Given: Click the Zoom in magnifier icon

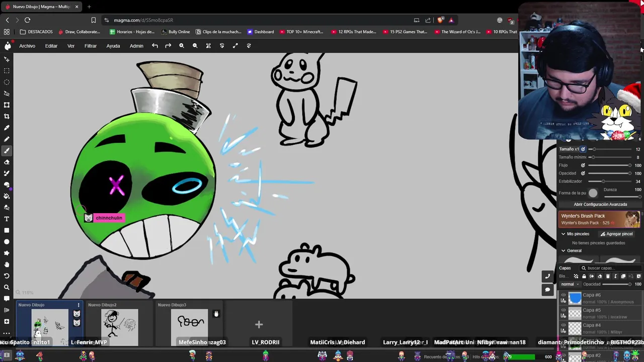Looking at the screenshot, I should click(x=182, y=46).
